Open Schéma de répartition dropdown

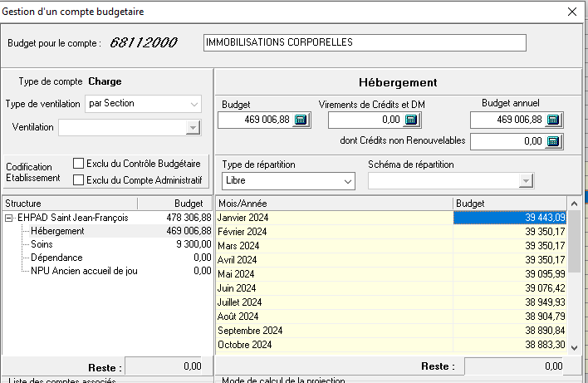[524, 181]
